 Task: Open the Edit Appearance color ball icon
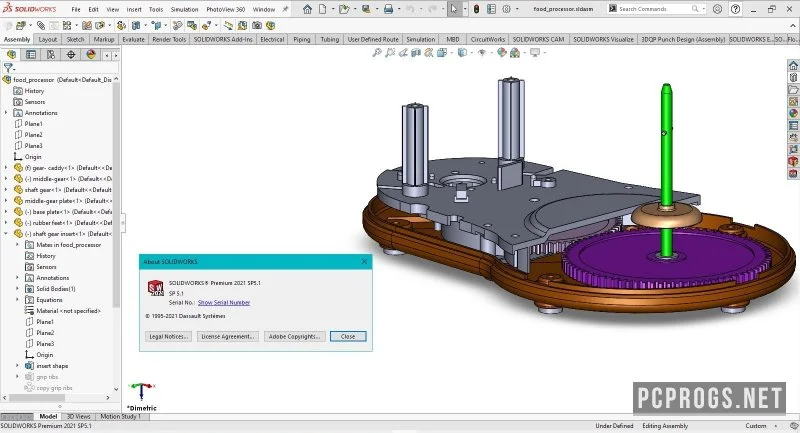502,53
